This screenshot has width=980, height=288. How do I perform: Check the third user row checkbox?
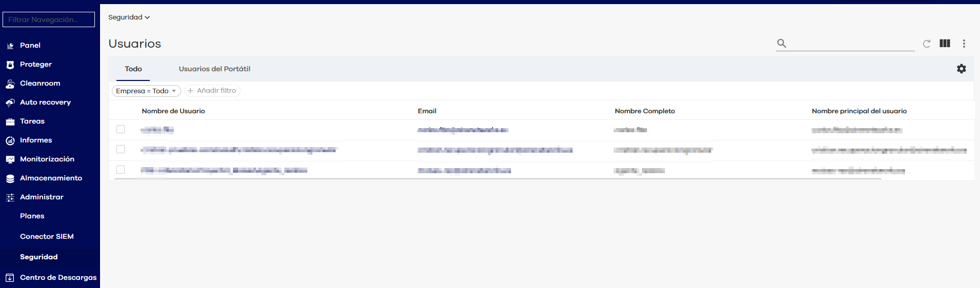pos(121,170)
